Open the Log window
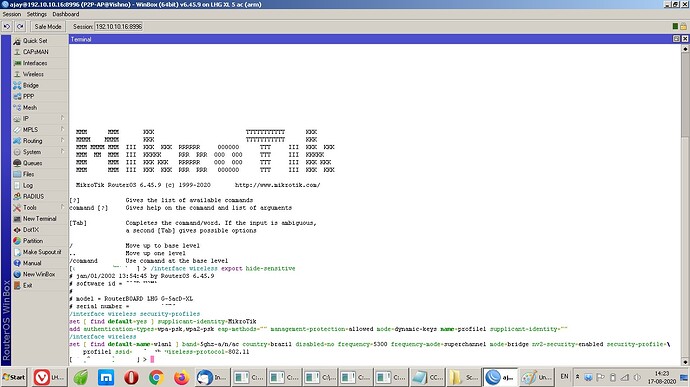This screenshot has height=387, width=690. tap(28, 185)
